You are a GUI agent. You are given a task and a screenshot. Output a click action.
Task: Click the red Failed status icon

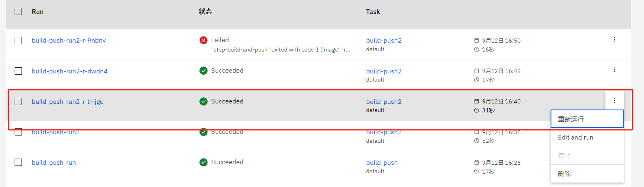coord(203,40)
